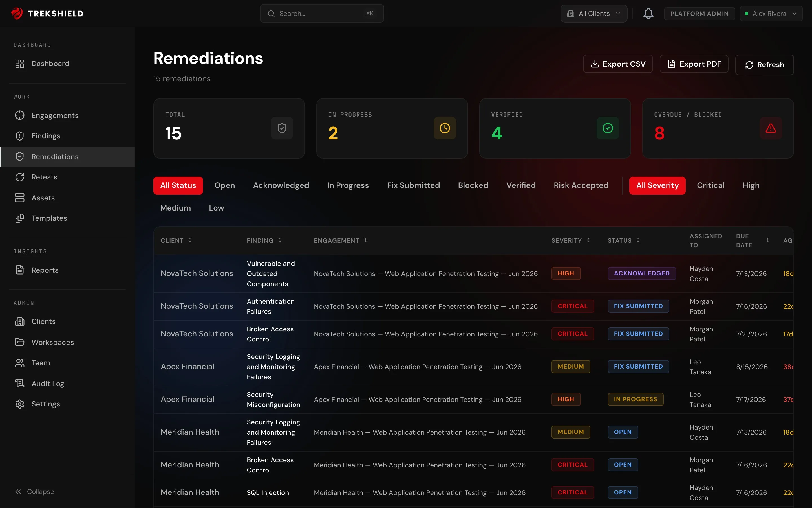Filter by Risk Accepted status
The height and width of the screenshot is (508, 812).
tap(581, 185)
